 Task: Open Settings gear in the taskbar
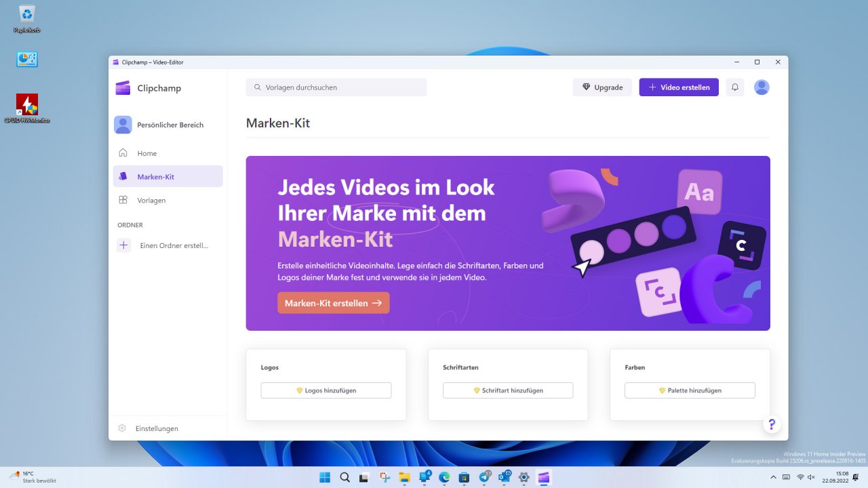point(524,477)
